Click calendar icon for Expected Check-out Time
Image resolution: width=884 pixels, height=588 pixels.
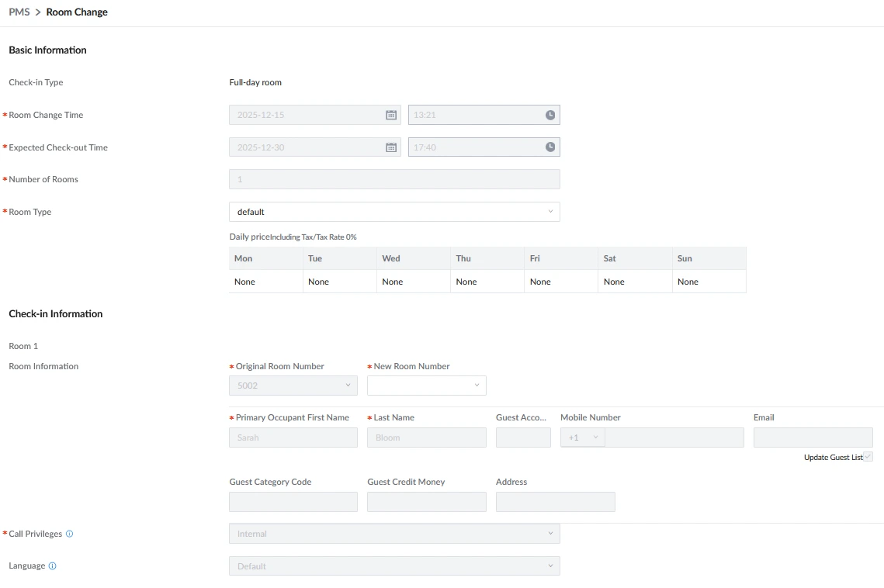tap(391, 147)
